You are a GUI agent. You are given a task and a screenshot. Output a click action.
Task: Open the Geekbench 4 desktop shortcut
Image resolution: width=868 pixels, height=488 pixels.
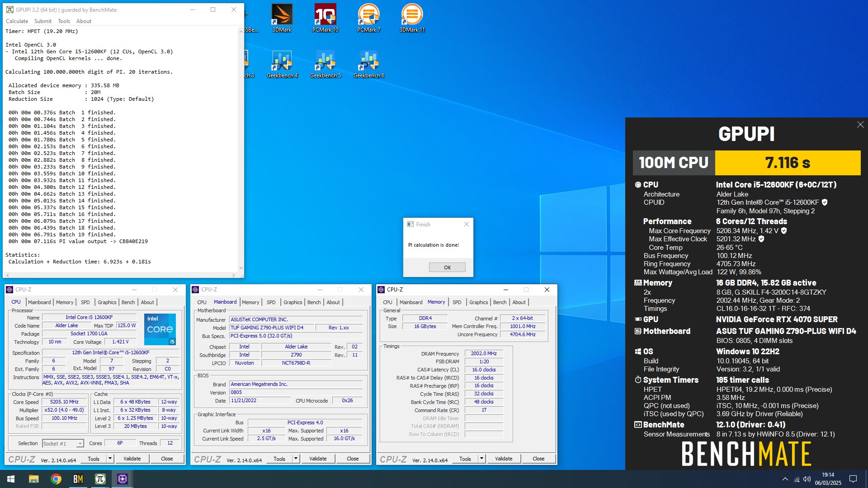[x=282, y=64]
